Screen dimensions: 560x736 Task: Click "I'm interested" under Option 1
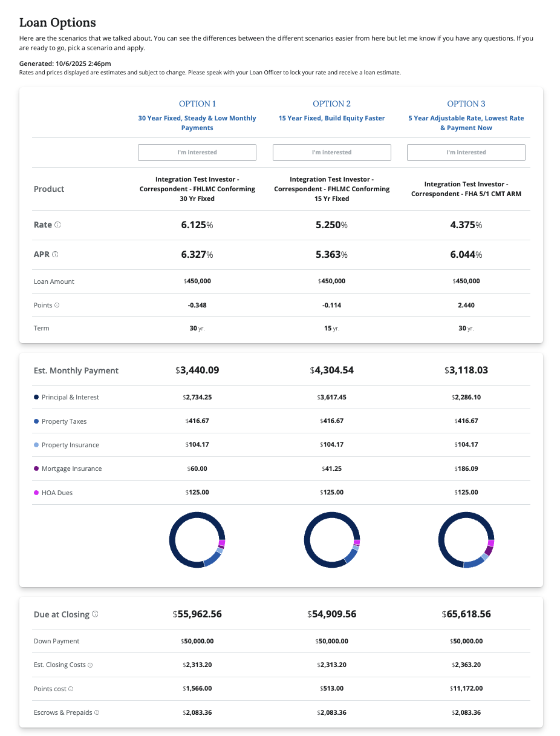click(x=197, y=153)
